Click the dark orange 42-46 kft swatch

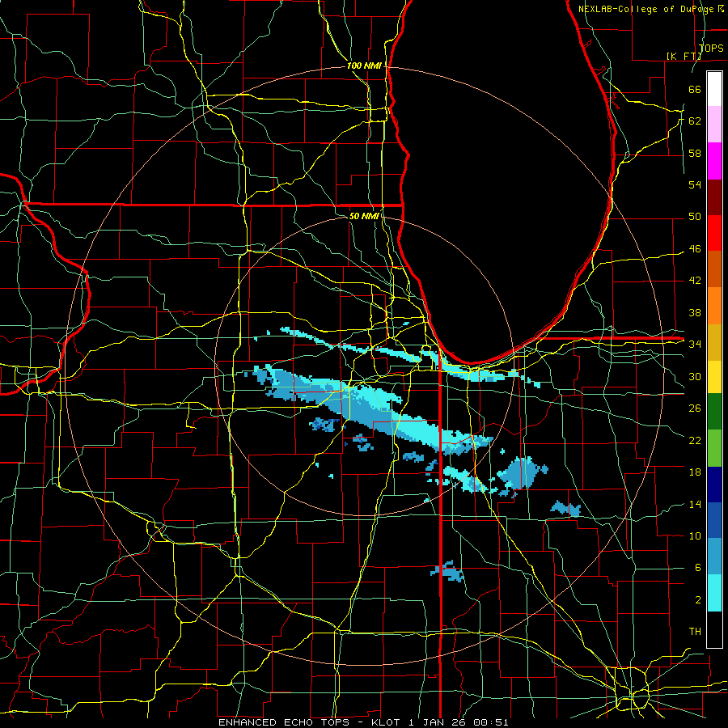pos(714,269)
